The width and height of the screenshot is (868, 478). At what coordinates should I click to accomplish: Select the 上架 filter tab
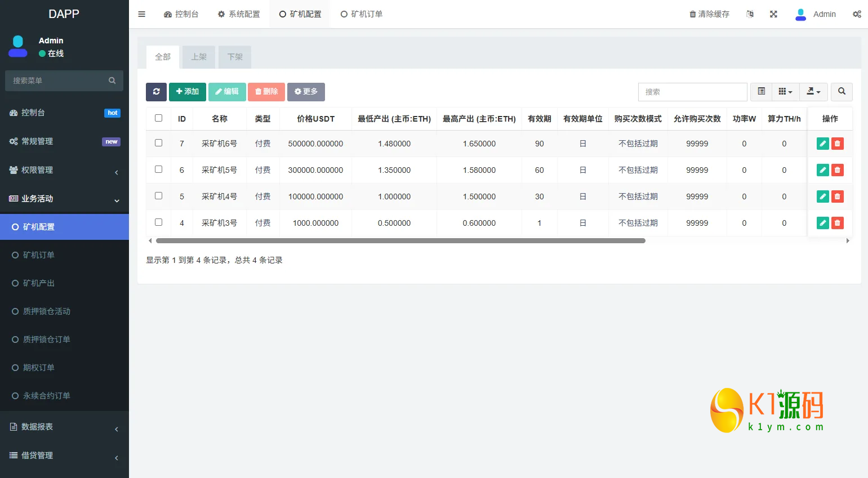(199, 57)
